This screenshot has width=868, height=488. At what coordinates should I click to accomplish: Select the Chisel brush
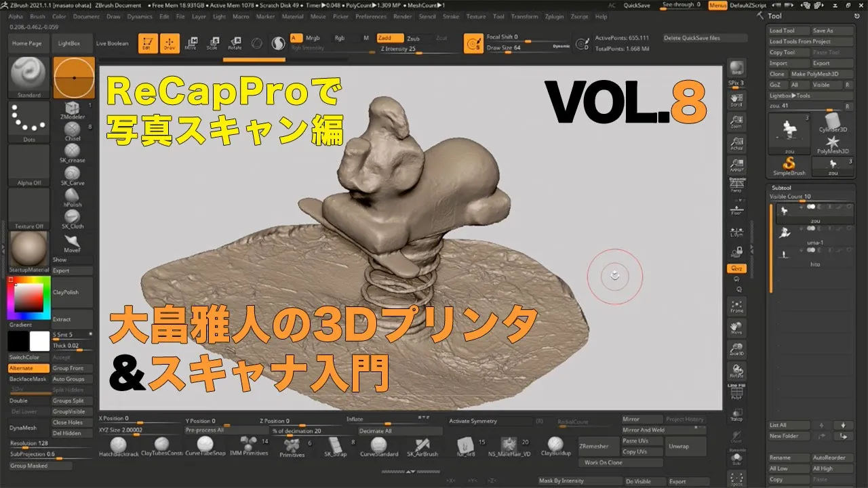click(x=73, y=131)
